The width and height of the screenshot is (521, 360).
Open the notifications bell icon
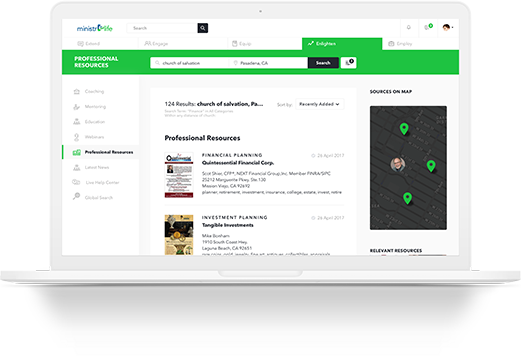(409, 27)
